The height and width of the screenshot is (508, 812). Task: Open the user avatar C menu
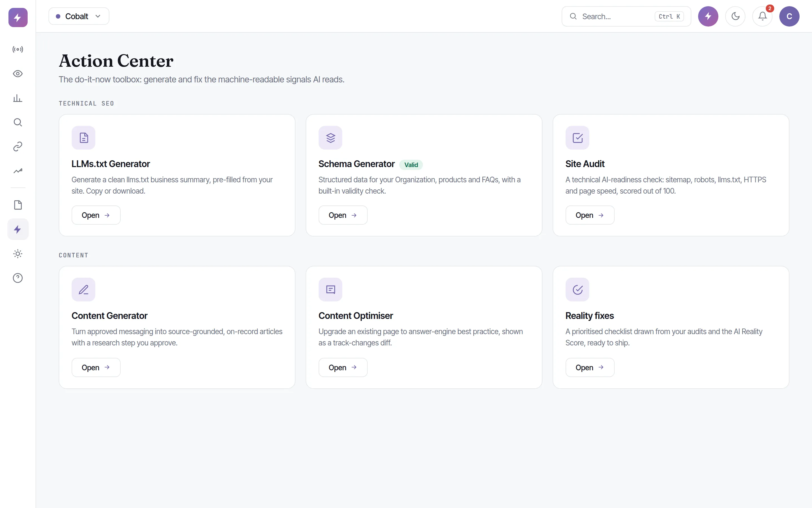789,16
